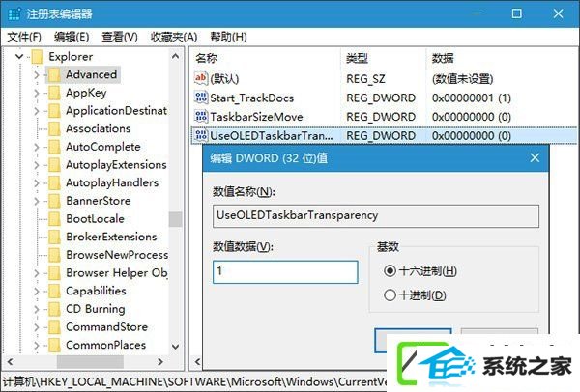Open the 文件(F) menu
This screenshot has width=580, height=392.
click(24, 37)
